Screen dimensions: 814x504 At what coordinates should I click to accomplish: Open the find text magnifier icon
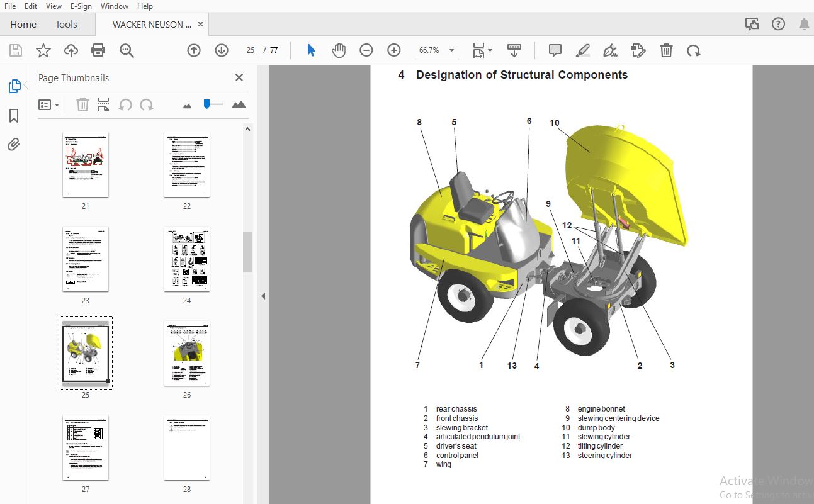[x=127, y=50]
